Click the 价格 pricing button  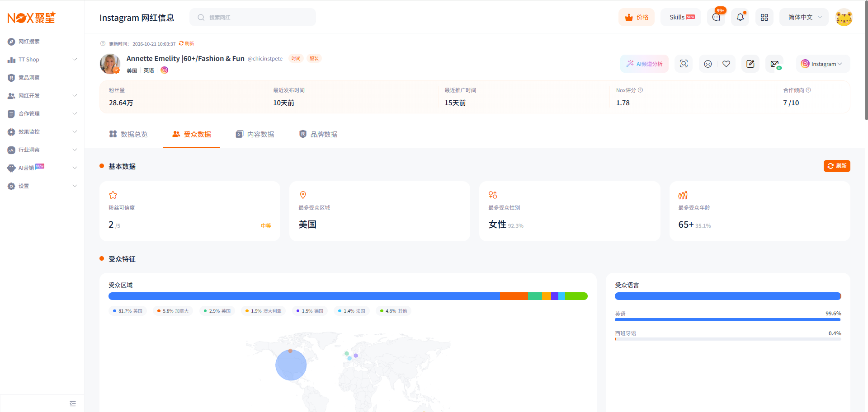636,17
